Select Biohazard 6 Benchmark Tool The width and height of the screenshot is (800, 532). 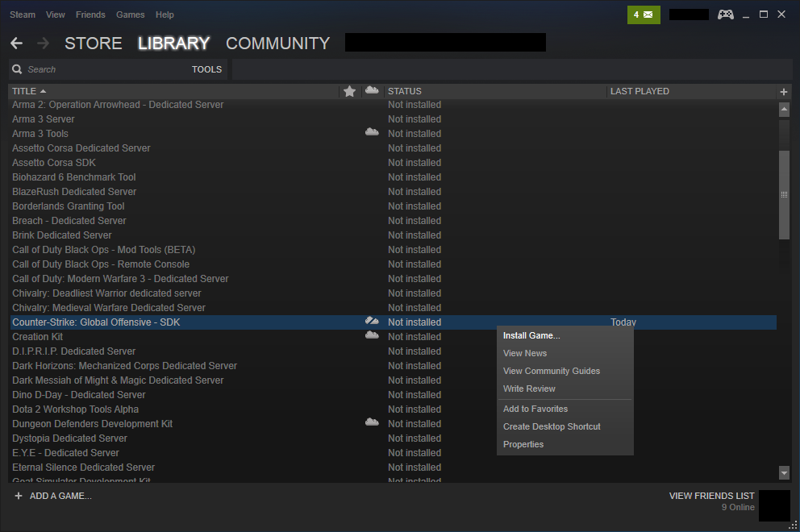[74, 177]
